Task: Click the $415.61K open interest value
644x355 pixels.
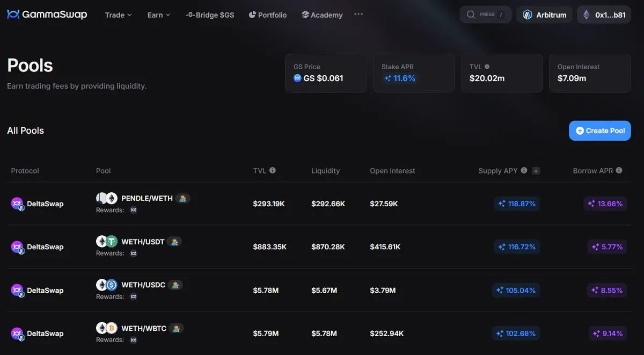Action: click(x=385, y=247)
